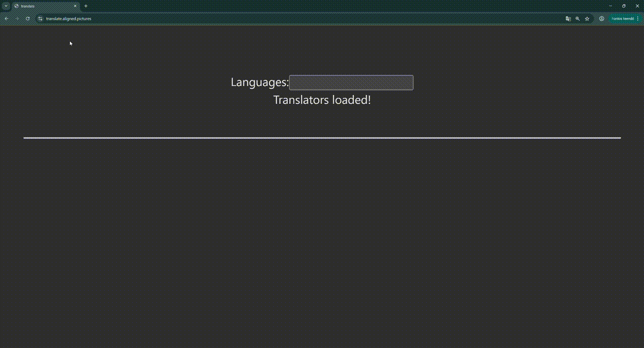
Task: Click the Fontos teendő button
Action: (x=622, y=19)
